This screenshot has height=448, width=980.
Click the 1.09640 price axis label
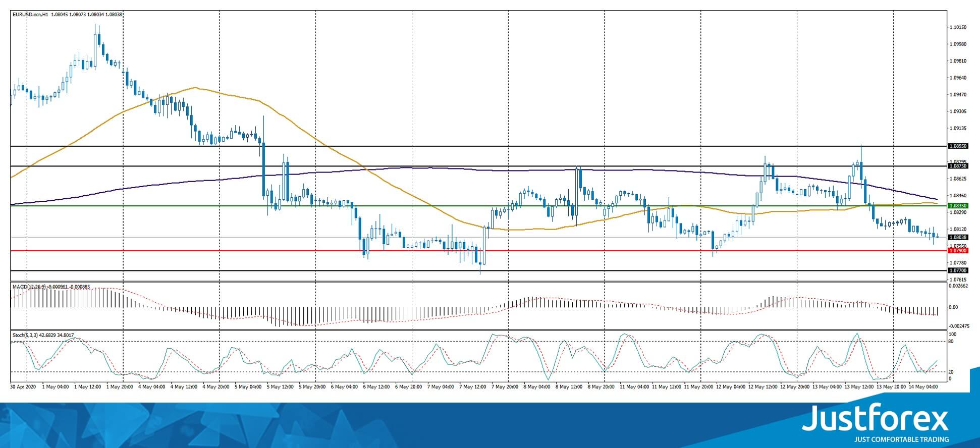958,78
